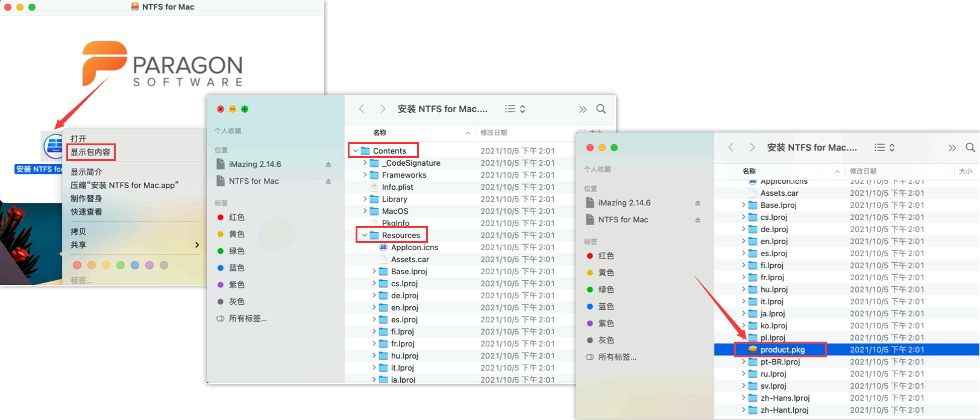Select 显示简介 in the context menu
Viewport: 980px width, 420px height.
(x=86, y=172)
